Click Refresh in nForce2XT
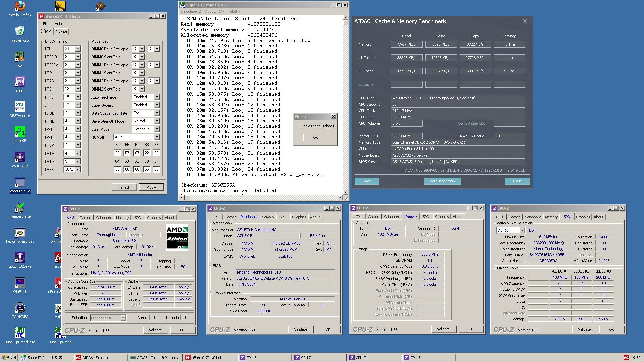 click(x=124, y=187)
